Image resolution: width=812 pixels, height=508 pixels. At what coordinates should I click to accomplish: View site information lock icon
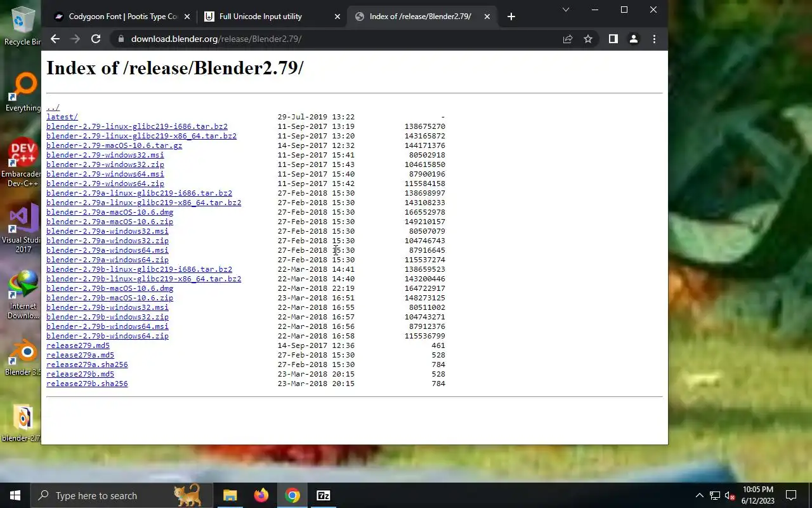pos(121,39)
